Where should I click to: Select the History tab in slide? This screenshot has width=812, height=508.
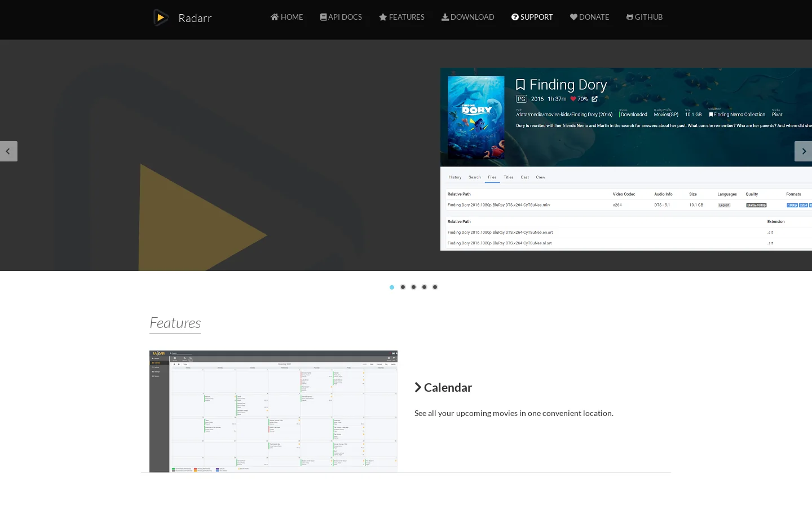click(x=455, y=177)
